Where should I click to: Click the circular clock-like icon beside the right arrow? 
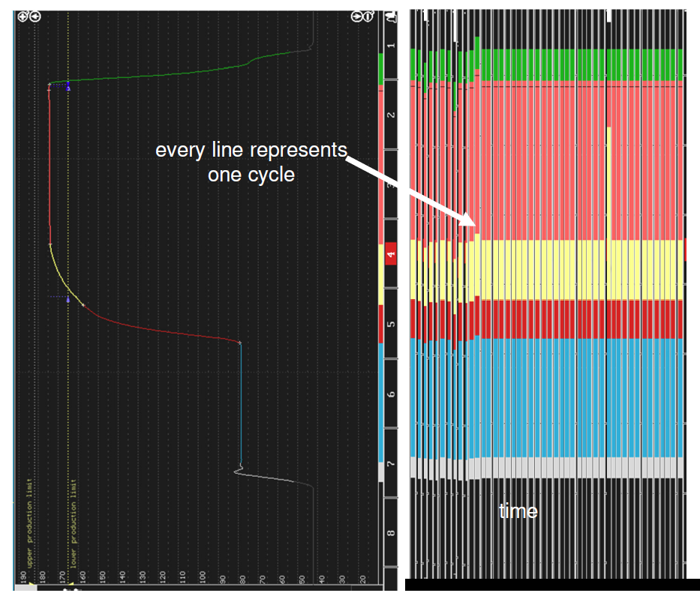click(368, 17)
